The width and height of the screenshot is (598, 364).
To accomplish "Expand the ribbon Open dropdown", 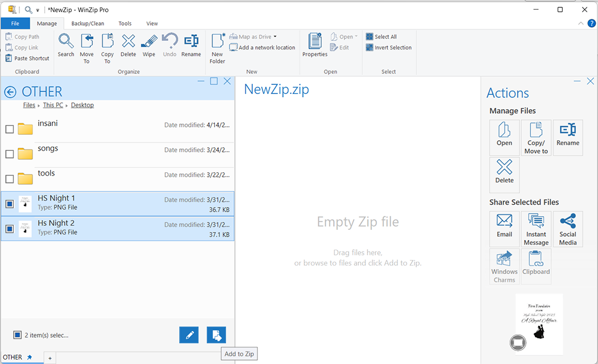I will coord(356,36).
